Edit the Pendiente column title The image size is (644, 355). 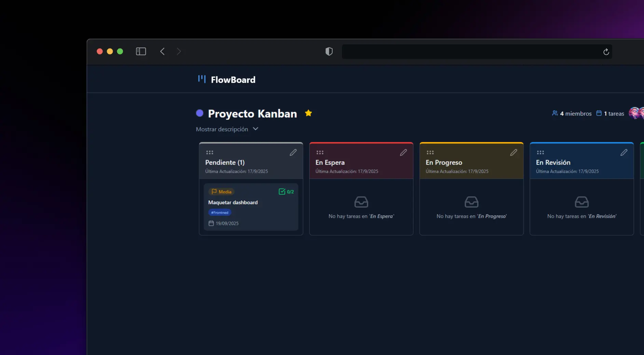click(293, 152)
